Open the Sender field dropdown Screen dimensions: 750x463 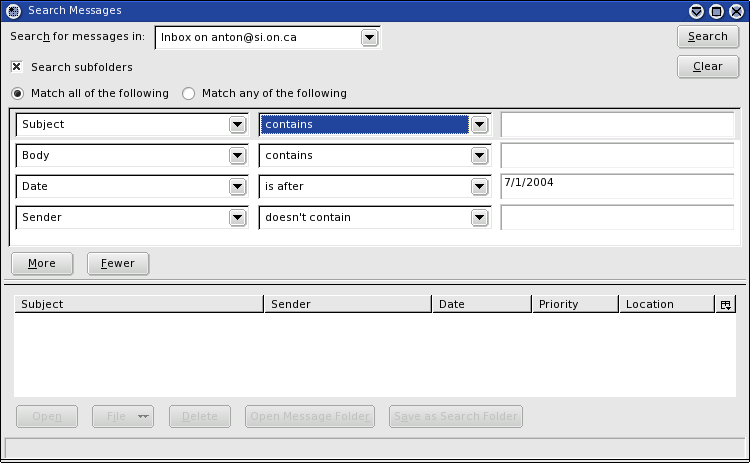click(237, 218)
